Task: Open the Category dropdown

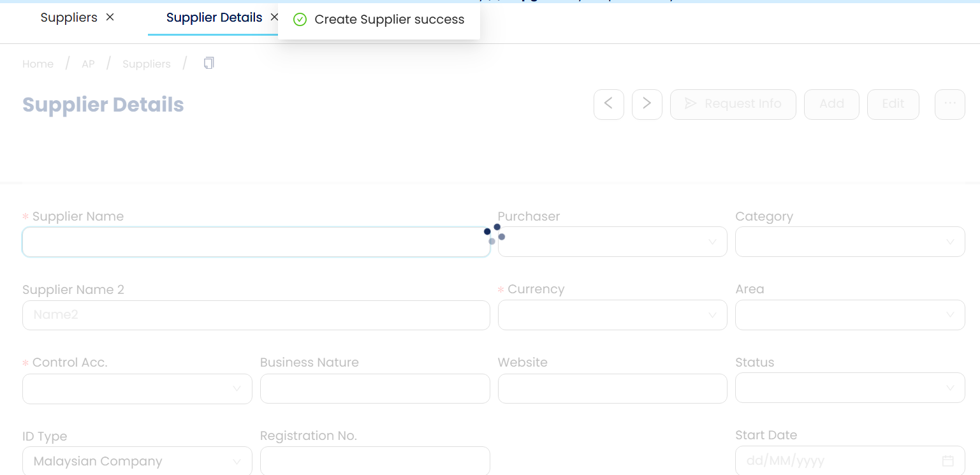Action: [x=849, y=242]
